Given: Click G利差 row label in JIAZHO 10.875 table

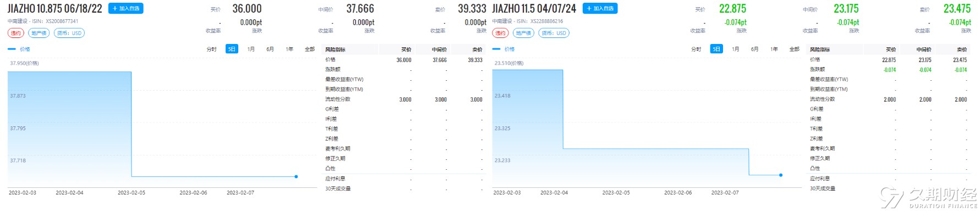Looking at the screenshot, I should coord(332,109).
